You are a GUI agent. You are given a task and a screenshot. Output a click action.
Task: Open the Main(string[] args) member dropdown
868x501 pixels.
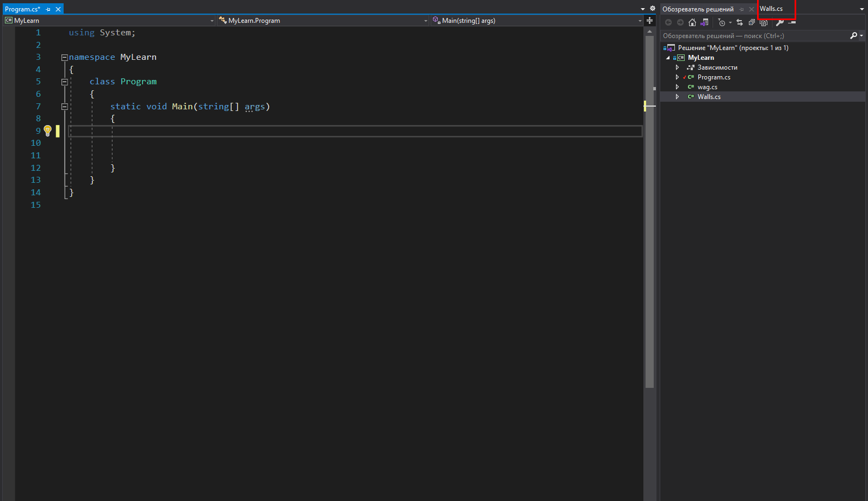click(x=640, y=21)
